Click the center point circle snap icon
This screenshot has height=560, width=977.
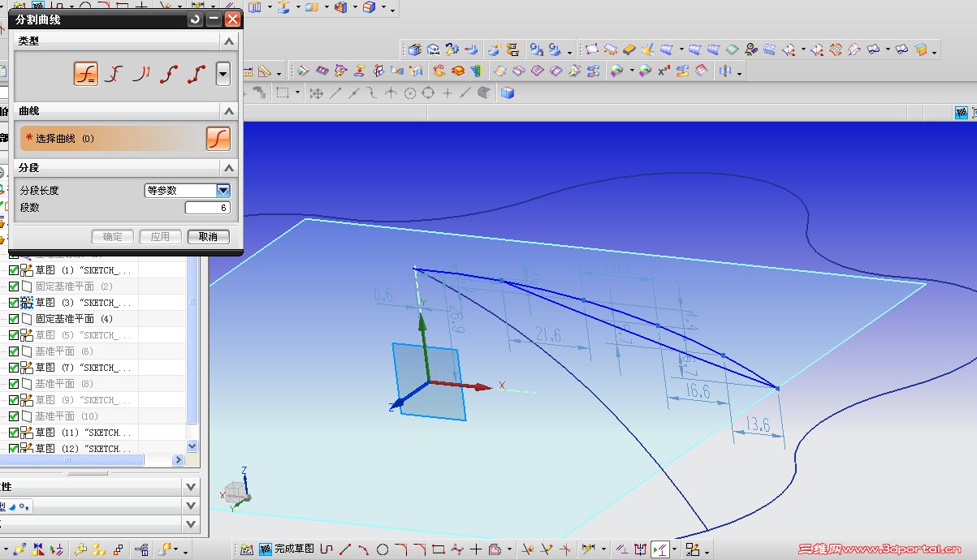tap(410, 93)
